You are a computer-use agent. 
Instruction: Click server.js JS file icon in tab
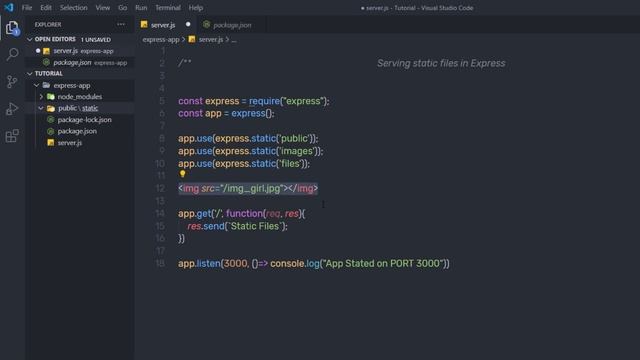[x=144, y=25]
